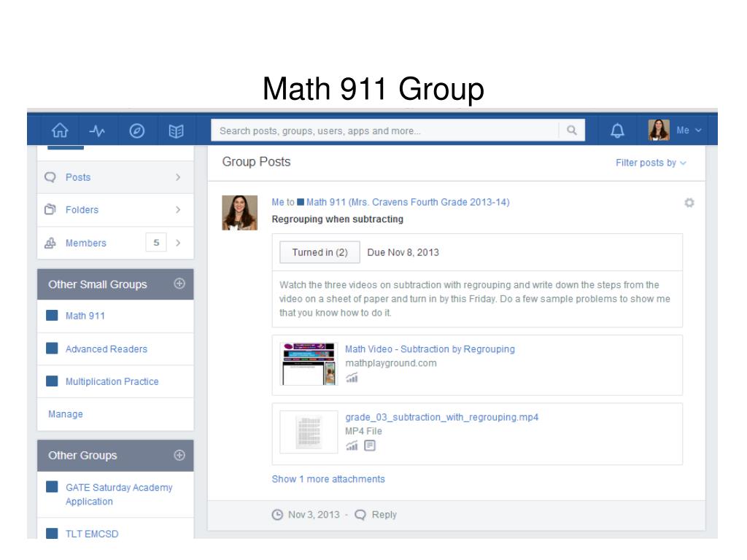Click GATE Saturday Academy color square

pos(52,486)
